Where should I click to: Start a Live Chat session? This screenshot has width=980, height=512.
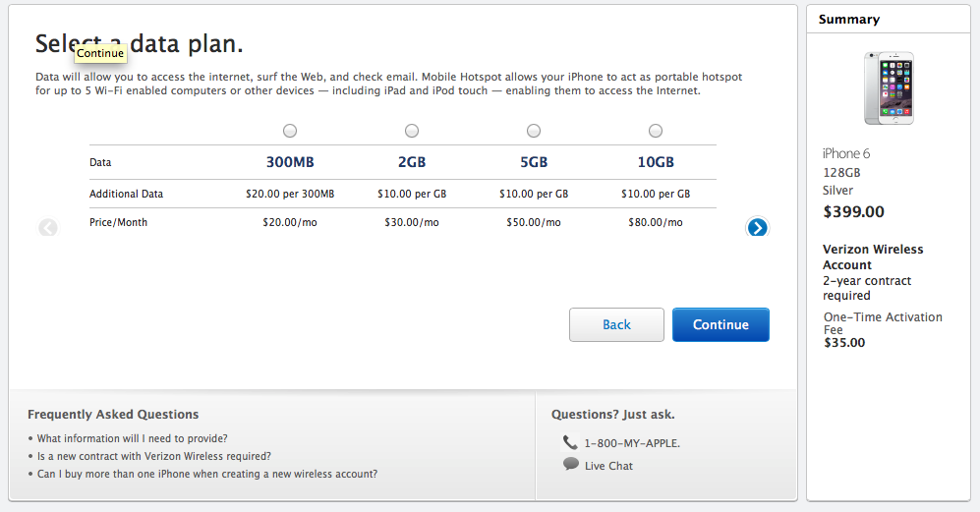coord(608,466)
